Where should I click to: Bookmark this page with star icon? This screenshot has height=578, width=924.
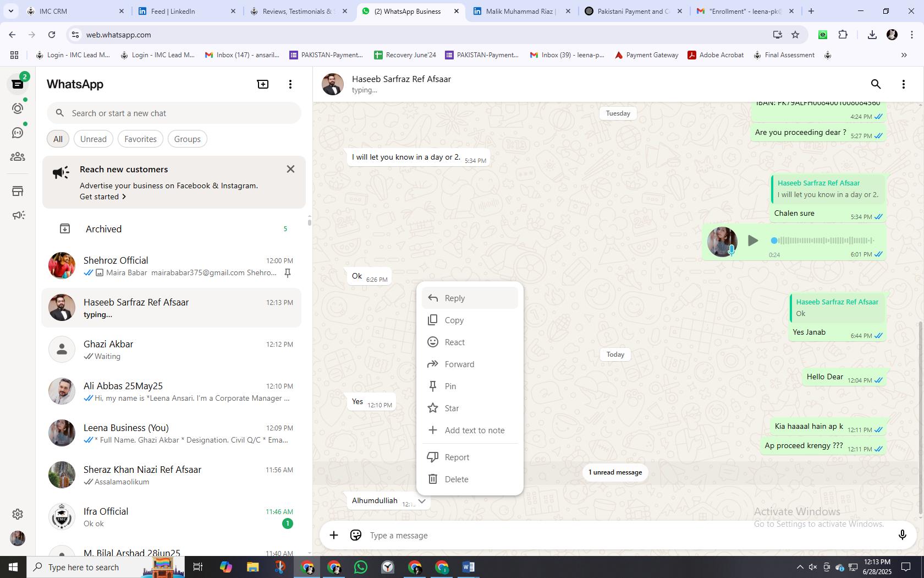795,35
